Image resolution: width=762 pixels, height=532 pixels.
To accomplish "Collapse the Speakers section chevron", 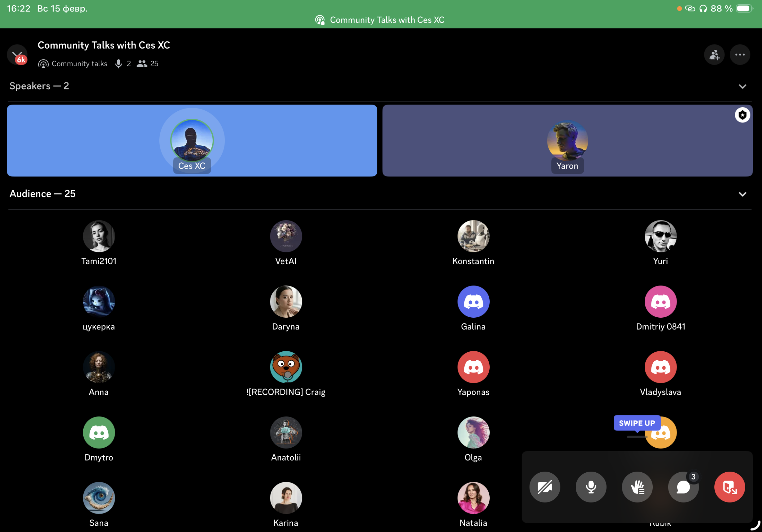I will (742, 86).
